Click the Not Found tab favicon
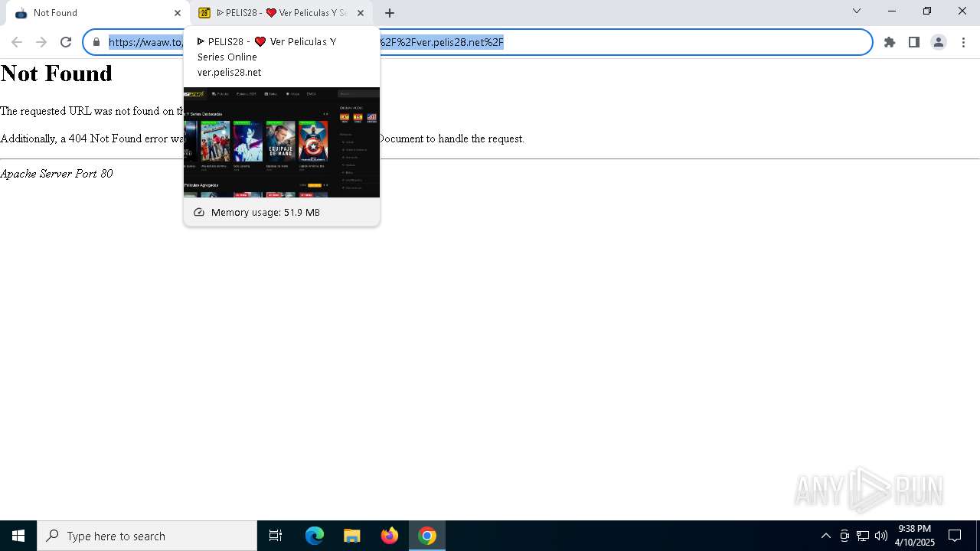This screenshot has width=980, height=551. tap(21, 13)
